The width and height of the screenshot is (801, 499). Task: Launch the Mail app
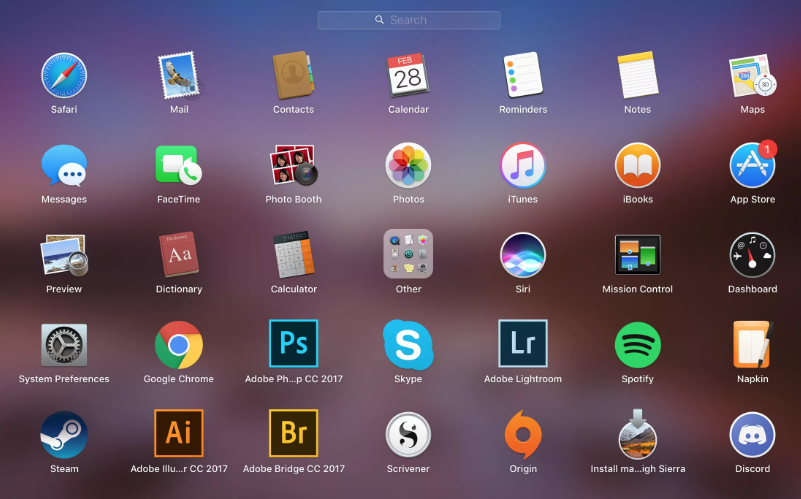pyautogui.click(x=179, y=76)
